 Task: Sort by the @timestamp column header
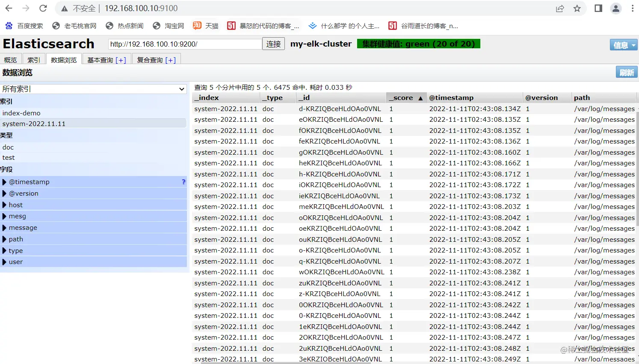474,97
